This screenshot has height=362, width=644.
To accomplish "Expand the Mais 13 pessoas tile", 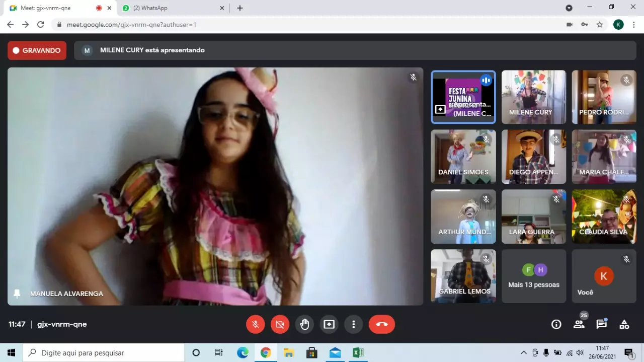I will 533,276.
